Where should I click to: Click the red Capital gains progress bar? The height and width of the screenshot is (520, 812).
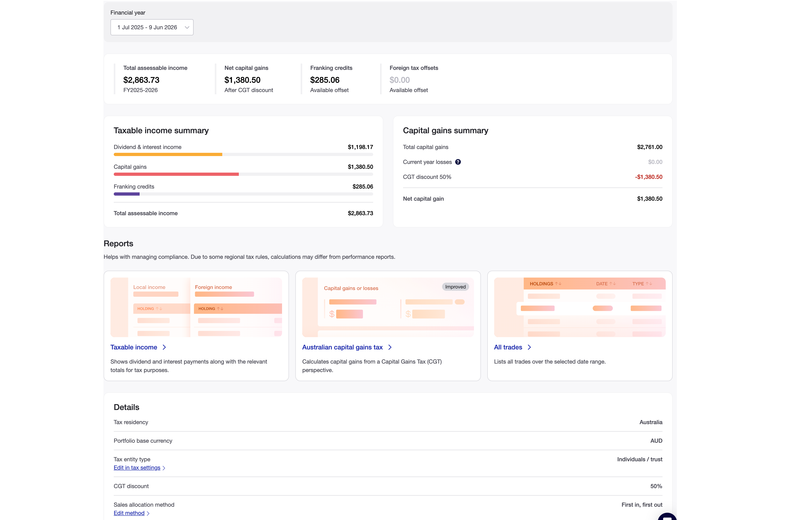point(176,174)
